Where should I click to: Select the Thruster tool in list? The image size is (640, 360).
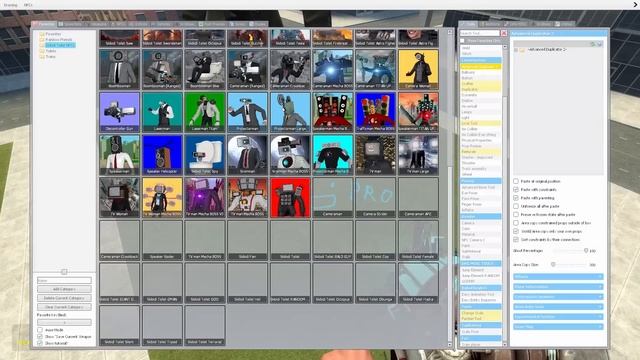480,163
